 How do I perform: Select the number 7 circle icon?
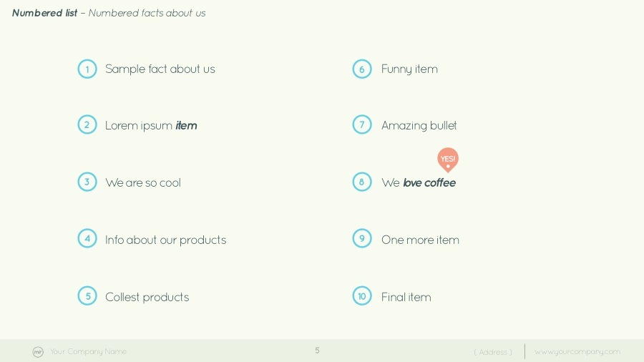362,125
